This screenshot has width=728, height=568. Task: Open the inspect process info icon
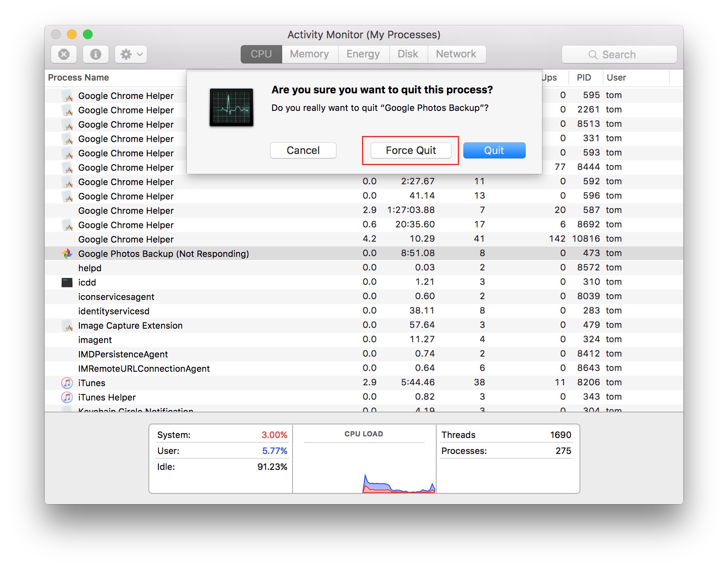95,54
